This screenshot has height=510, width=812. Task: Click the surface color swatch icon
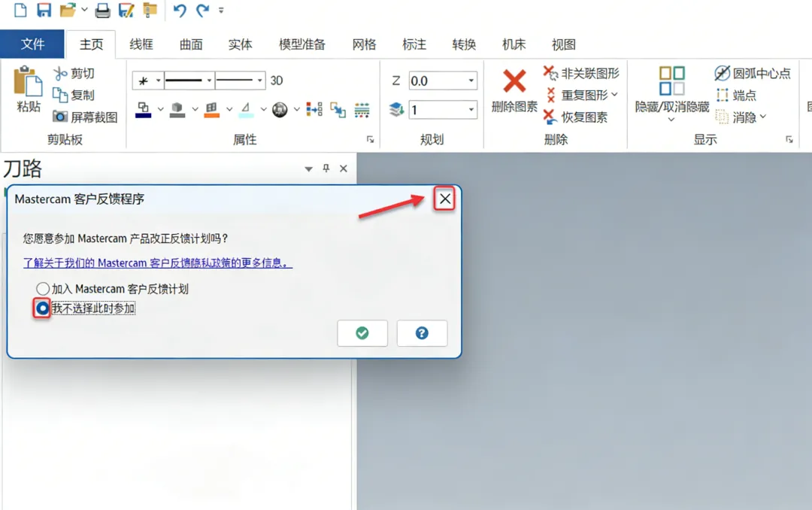pyautogui.click(x=212, y=110)
